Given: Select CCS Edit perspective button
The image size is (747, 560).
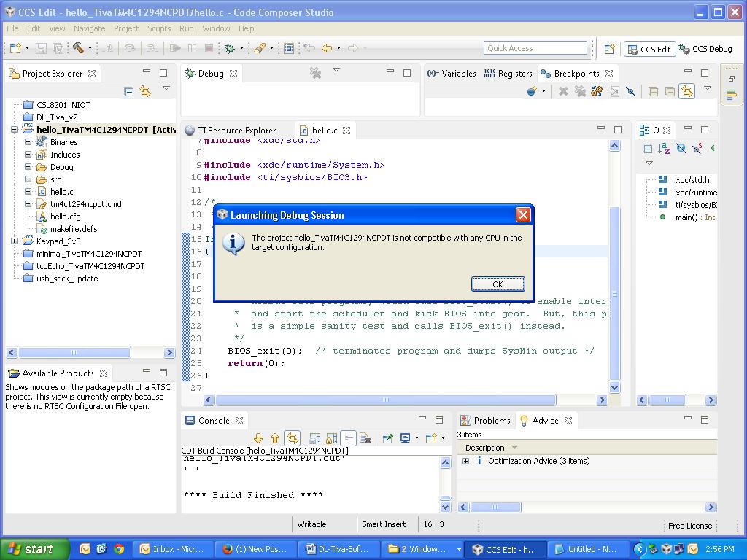Looking at the screenshot, I should coord(649,49).
